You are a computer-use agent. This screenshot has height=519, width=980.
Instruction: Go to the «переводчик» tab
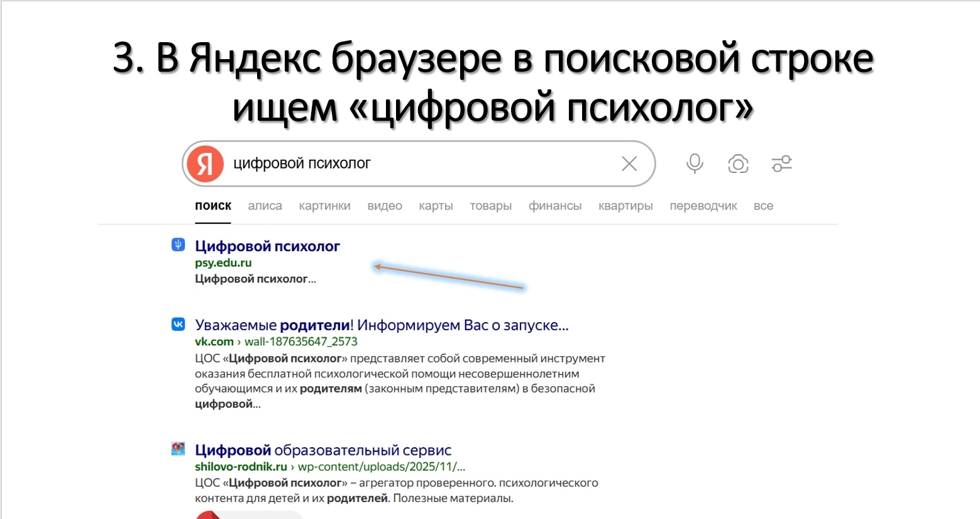[703, 206]
